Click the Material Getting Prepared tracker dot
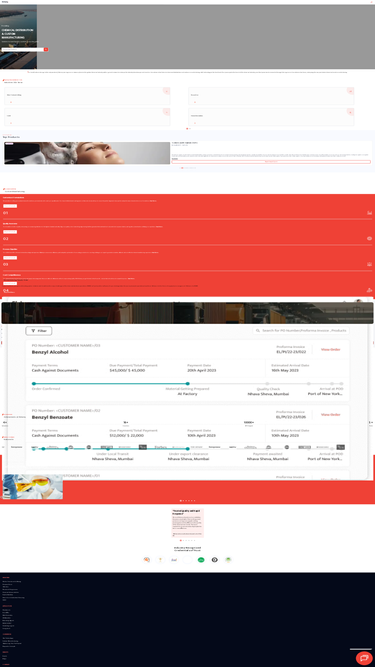 point(188,384)
